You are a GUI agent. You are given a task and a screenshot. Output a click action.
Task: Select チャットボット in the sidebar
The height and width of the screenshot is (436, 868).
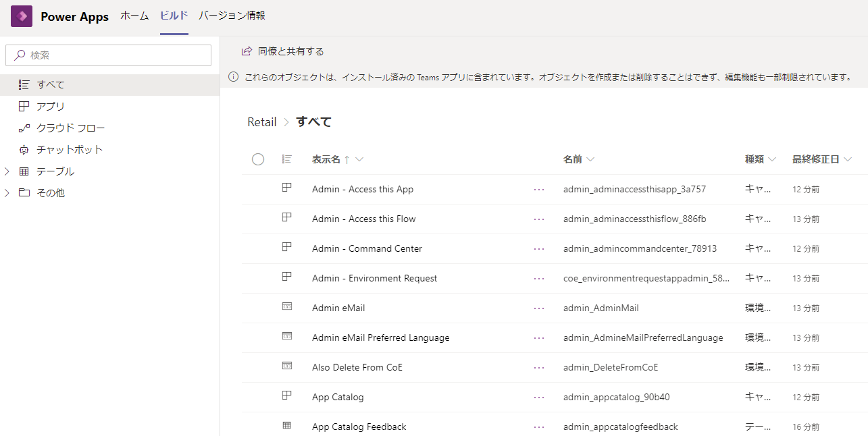(109, 150)
